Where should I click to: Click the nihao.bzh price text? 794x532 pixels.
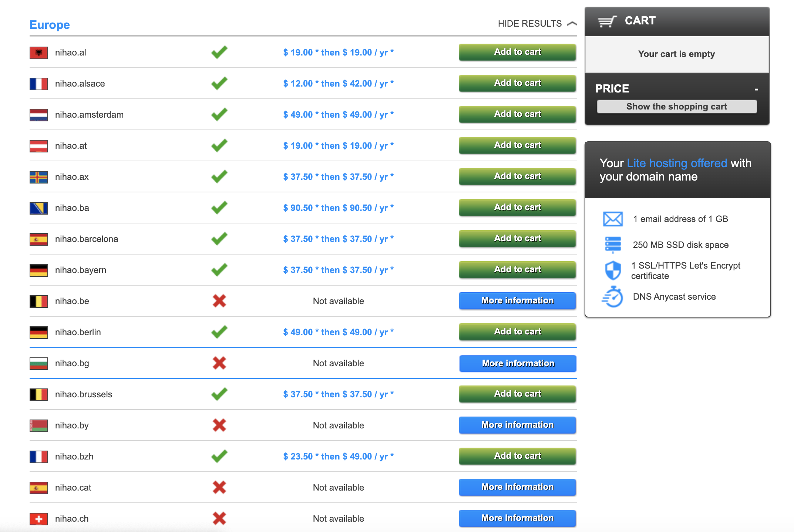[x=338, y=457]
